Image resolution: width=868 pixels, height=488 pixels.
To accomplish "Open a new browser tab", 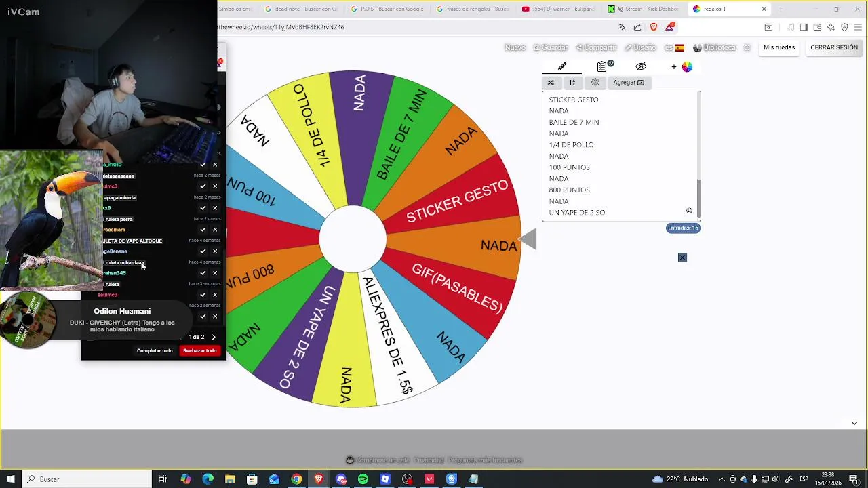I will [781, 9].
